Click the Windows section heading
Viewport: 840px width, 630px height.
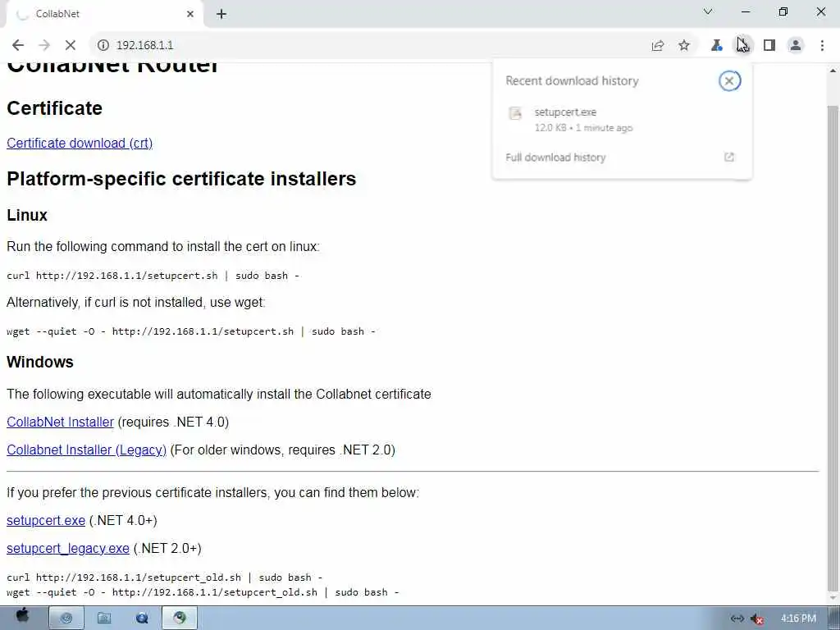tap(40, 362)
